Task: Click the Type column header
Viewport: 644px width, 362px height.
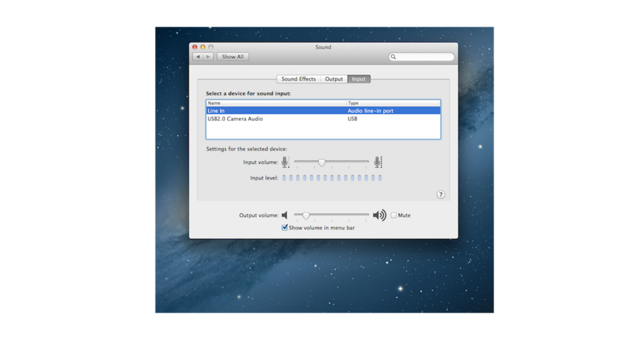Action: 393,103
